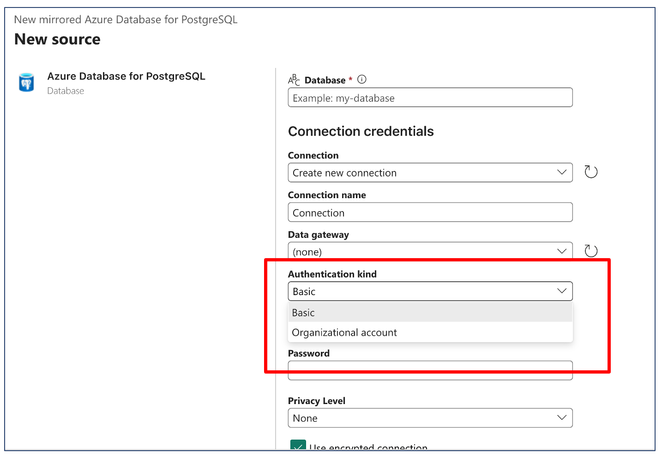
Task: Refresh the Connection list
Action: point(591,172)
